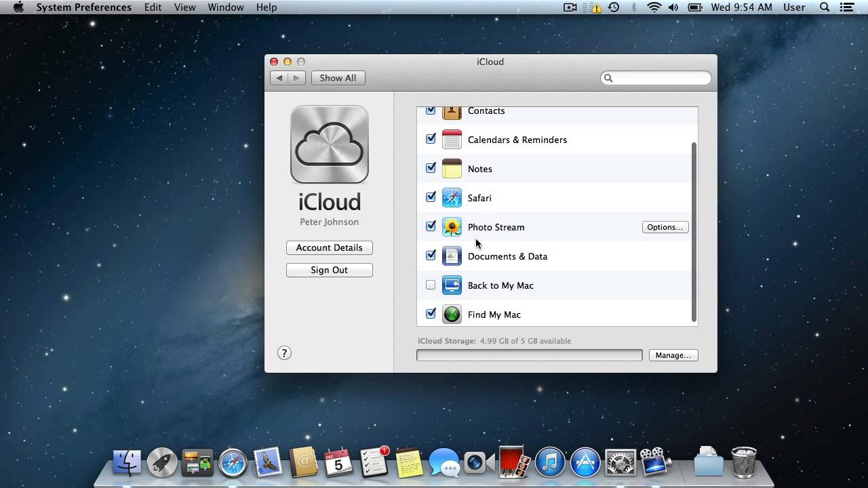This screenshot has height=488, width=868.
Task: Open Calendar icon in the Dock
Action: click(x=338, y=463)
